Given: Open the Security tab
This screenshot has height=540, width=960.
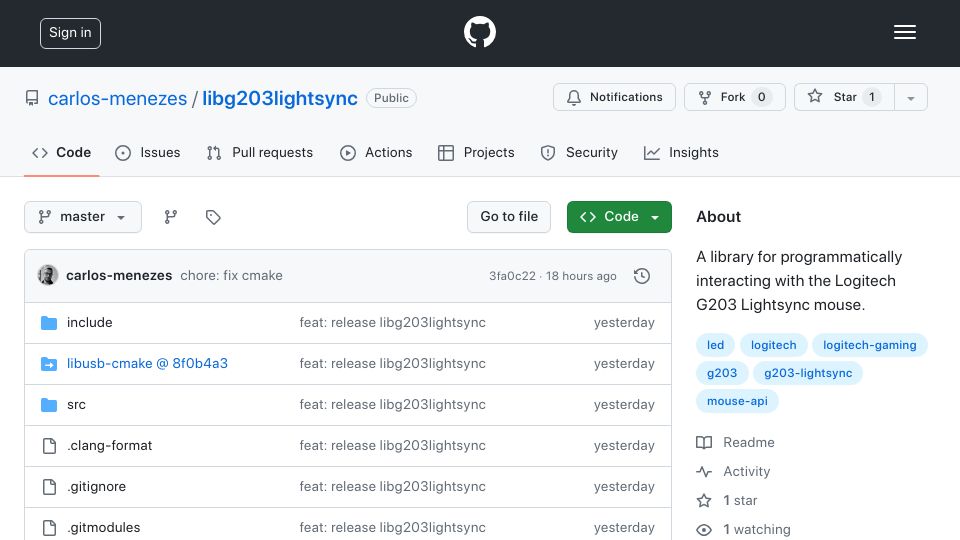Looking at the screenshot, I should point(579,152).
